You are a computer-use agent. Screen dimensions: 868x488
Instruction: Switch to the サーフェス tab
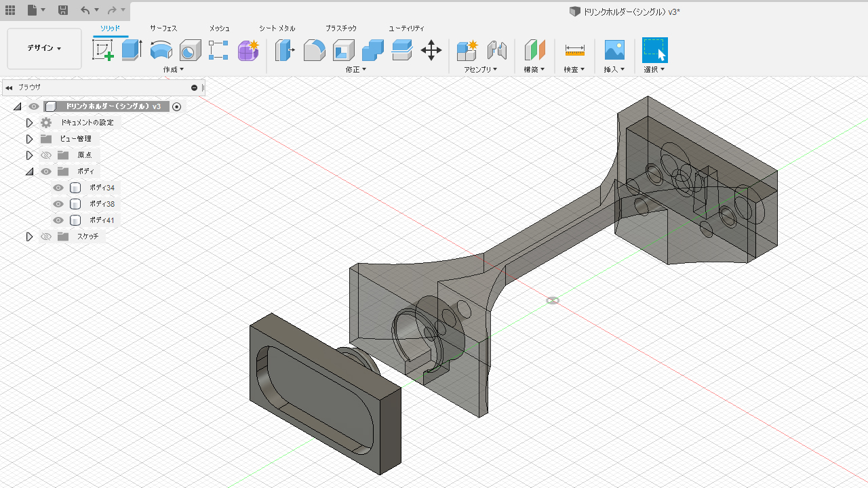163,28
